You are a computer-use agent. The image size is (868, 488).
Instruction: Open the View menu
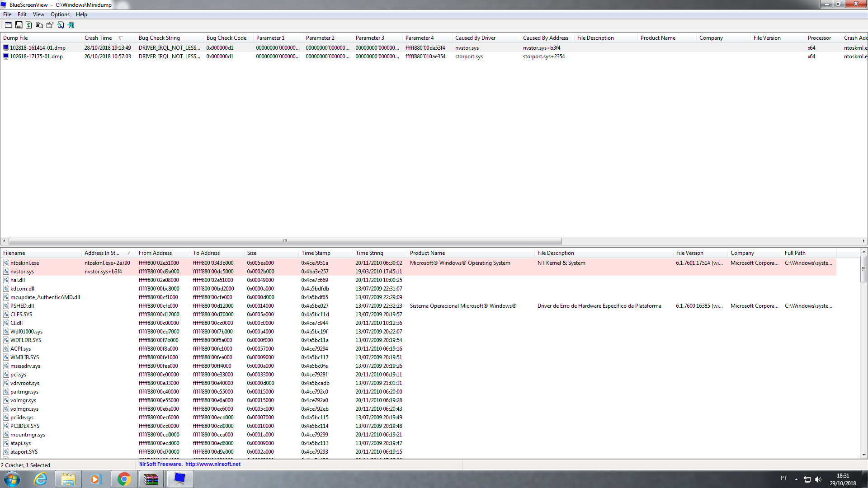[38, 14]
